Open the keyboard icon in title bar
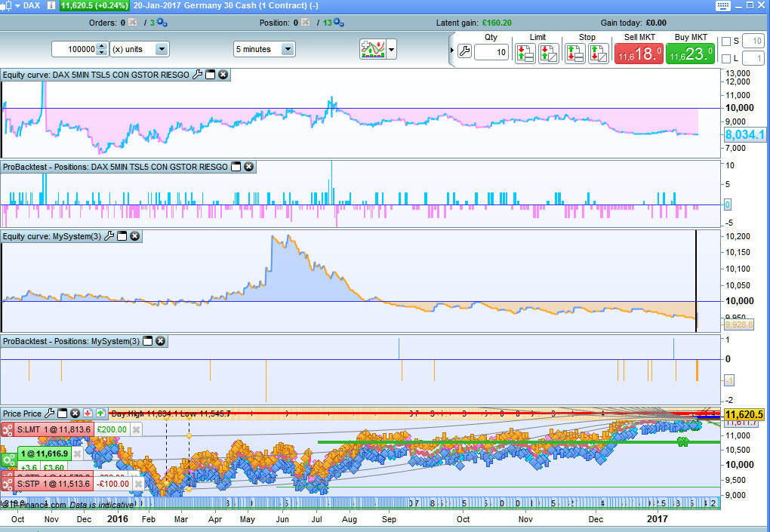This screenshot has height=532, width=770. pyautogui.click(x=722, y=6)
